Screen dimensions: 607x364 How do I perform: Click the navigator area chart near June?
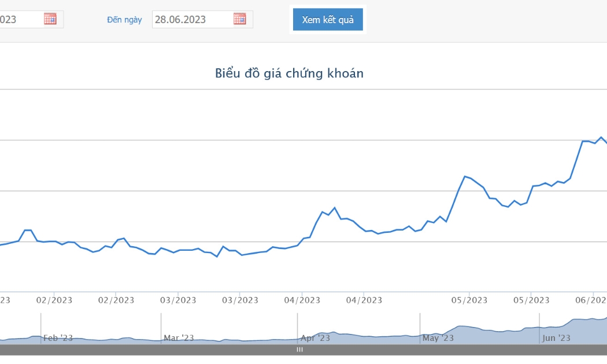tap(573, 329)
